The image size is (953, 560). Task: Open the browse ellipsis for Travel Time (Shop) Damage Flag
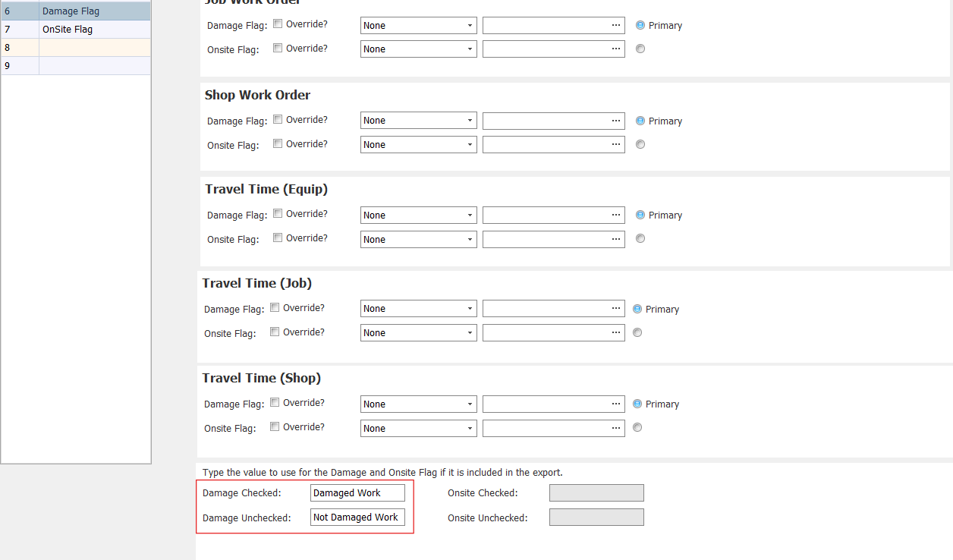coord(616,403)
